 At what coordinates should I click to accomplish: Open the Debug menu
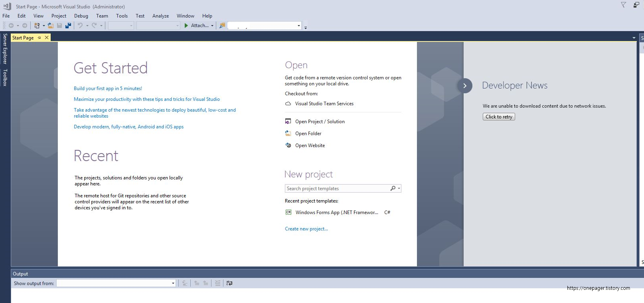tap(81, 16)
